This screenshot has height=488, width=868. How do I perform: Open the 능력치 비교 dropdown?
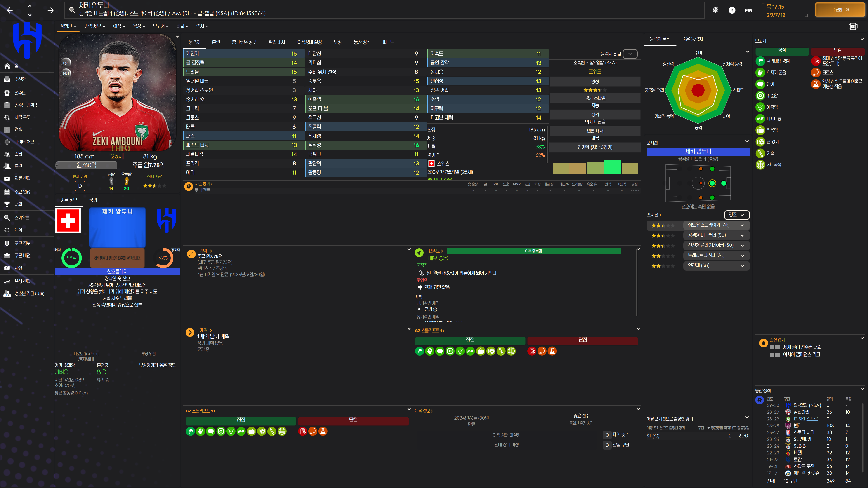click(x=630, y=54)
